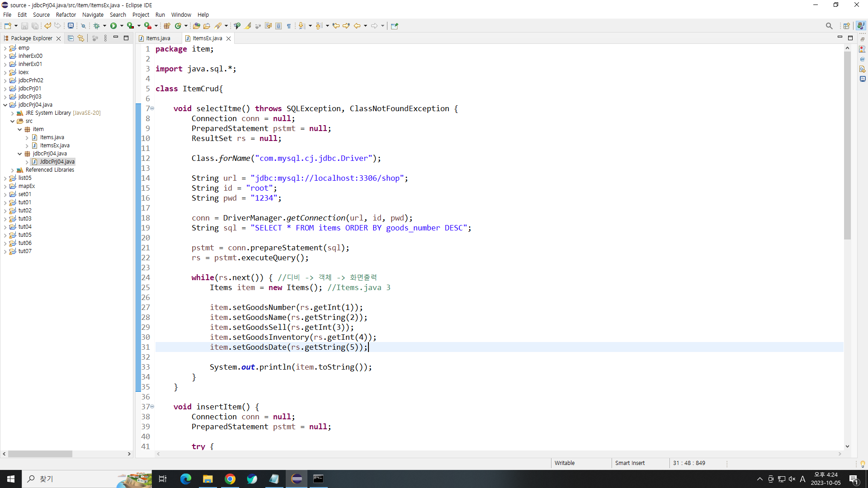868x488 pixels.
Task: Click Collapse All in Package Explorer
Action: 71,38
